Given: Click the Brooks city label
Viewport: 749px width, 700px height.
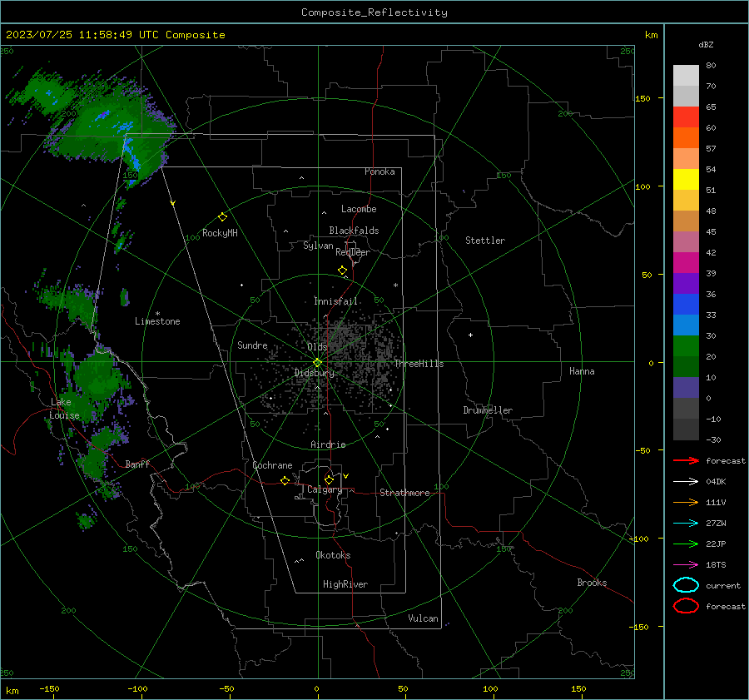Looking at the screenshot, I should point(592,583).
